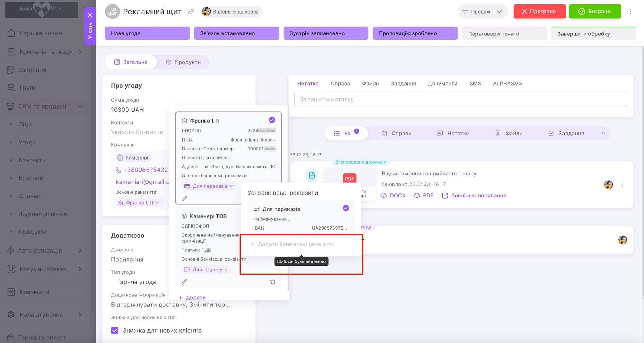Open the Продажі pipeline dropdown
Viewport: 644px width, 343px height.
point(482,12)
